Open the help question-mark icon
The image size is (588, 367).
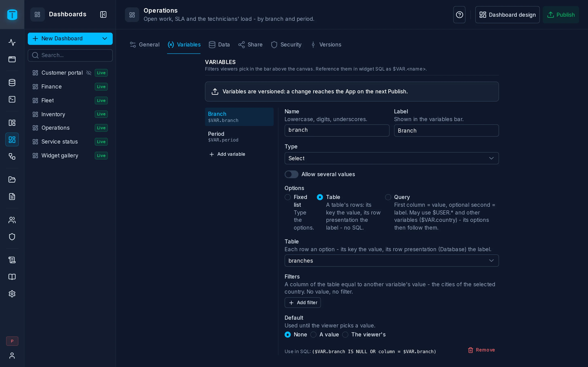point(459,15)
